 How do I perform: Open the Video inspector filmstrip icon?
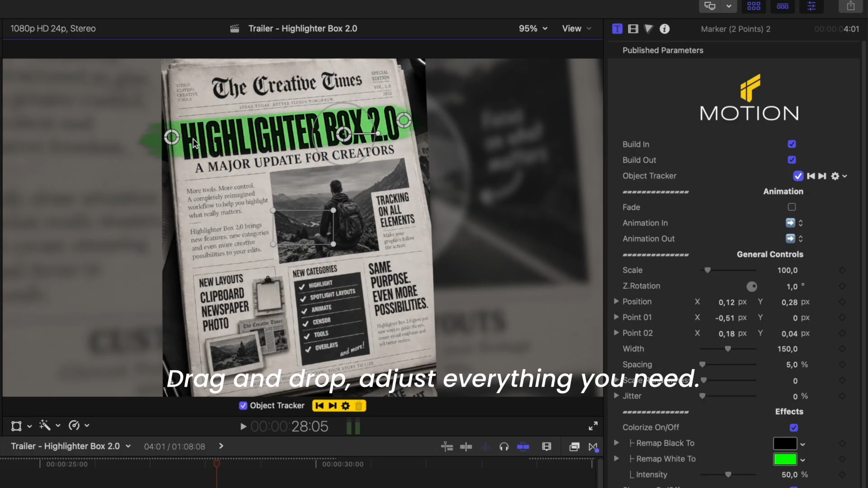pyautogui.click(x=633, y=29)
